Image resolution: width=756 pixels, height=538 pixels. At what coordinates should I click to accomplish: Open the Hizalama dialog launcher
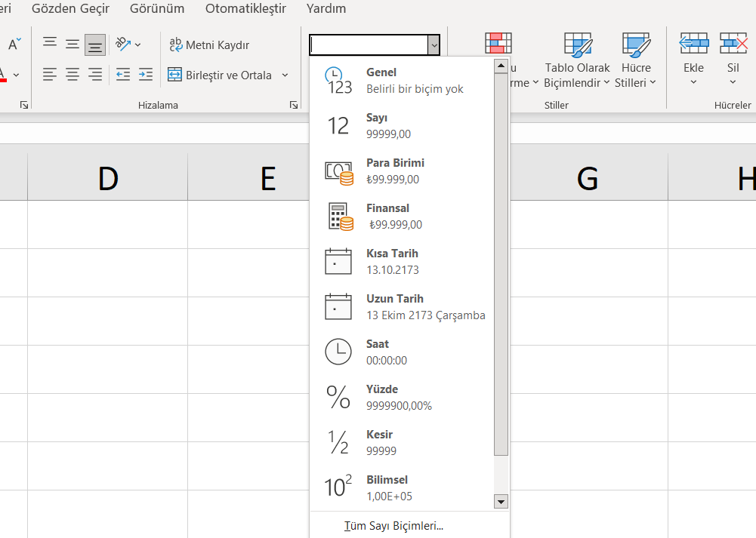294,105
